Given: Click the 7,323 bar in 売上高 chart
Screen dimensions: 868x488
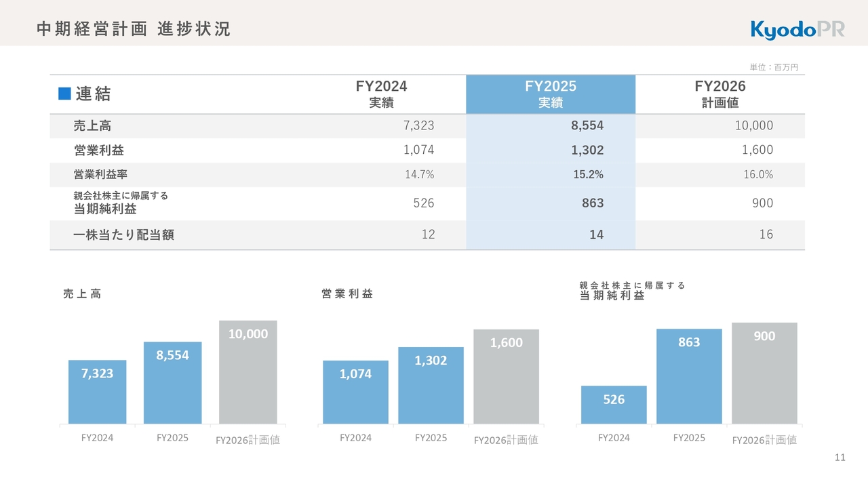Looking at the screenshot, I should (x=97, y=392).
